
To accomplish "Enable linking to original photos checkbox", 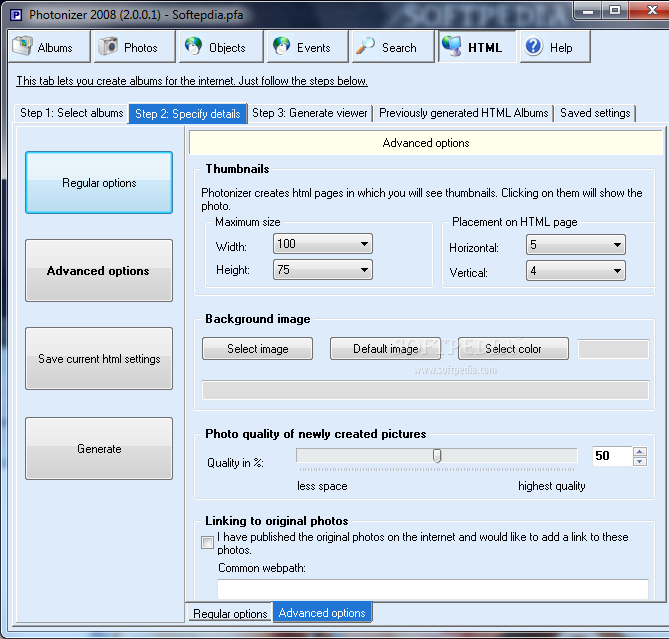I will pos(207,542).
